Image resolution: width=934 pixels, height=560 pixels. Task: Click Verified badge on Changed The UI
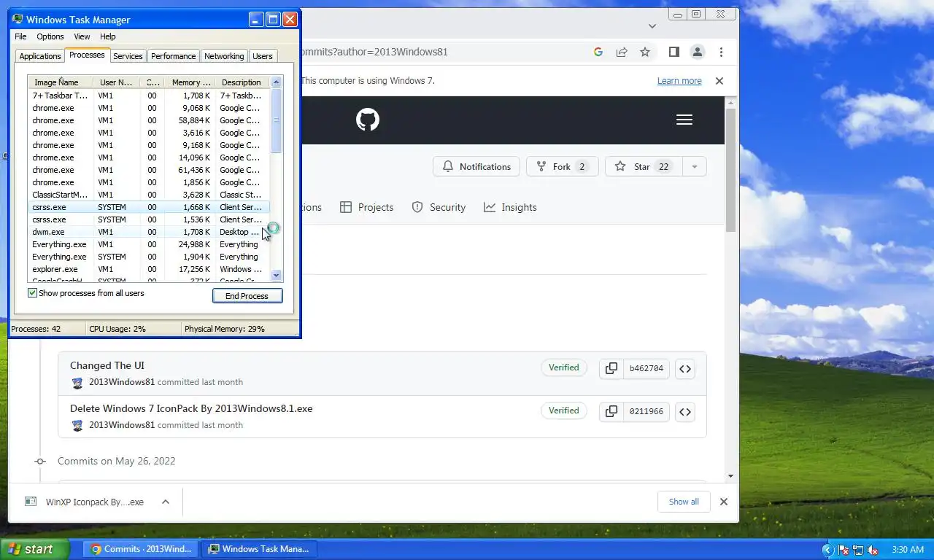[x=563, y=367]
